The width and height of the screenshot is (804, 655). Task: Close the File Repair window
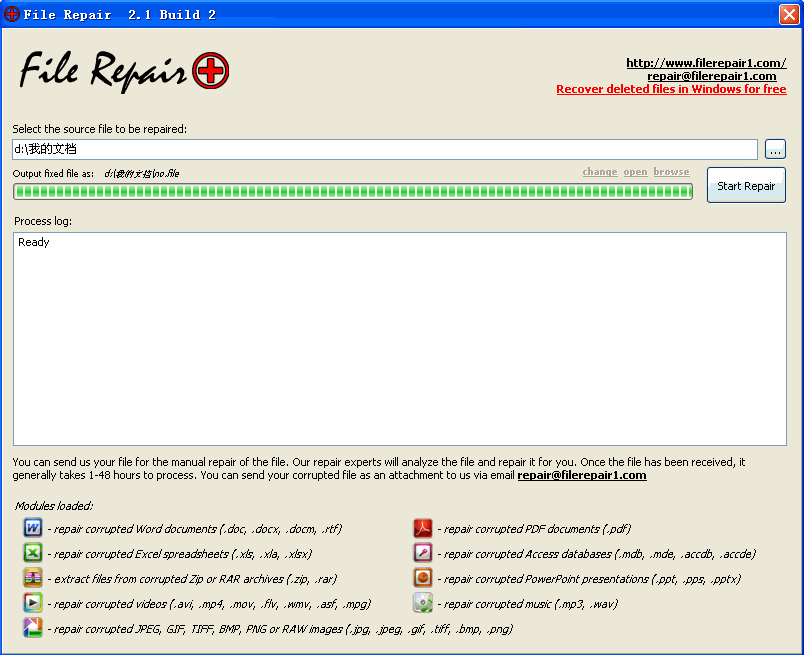789,14
